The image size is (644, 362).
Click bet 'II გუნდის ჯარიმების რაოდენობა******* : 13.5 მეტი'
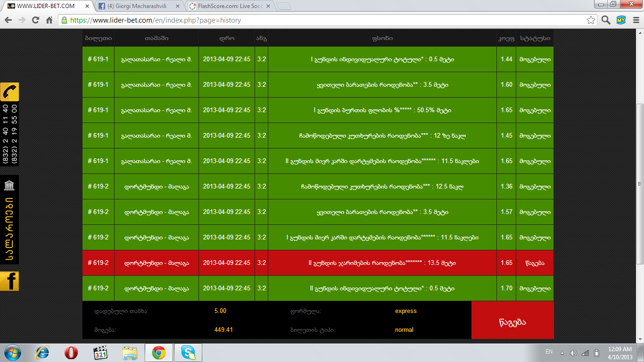tap(382, 263)
